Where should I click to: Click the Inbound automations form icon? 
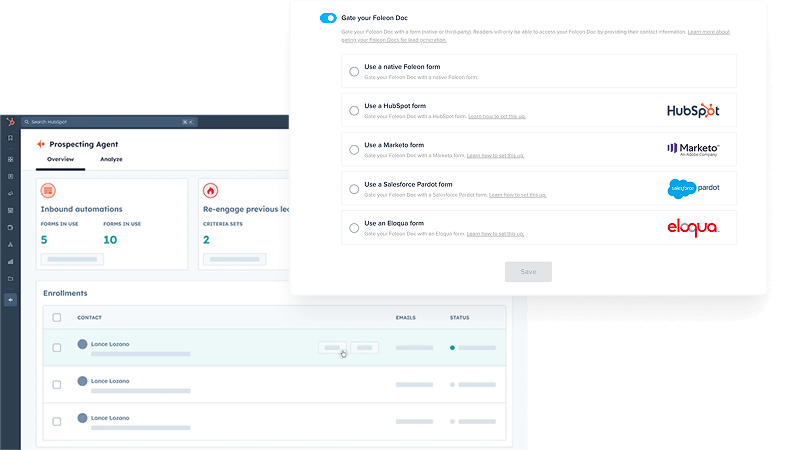(x=48, y=190)
